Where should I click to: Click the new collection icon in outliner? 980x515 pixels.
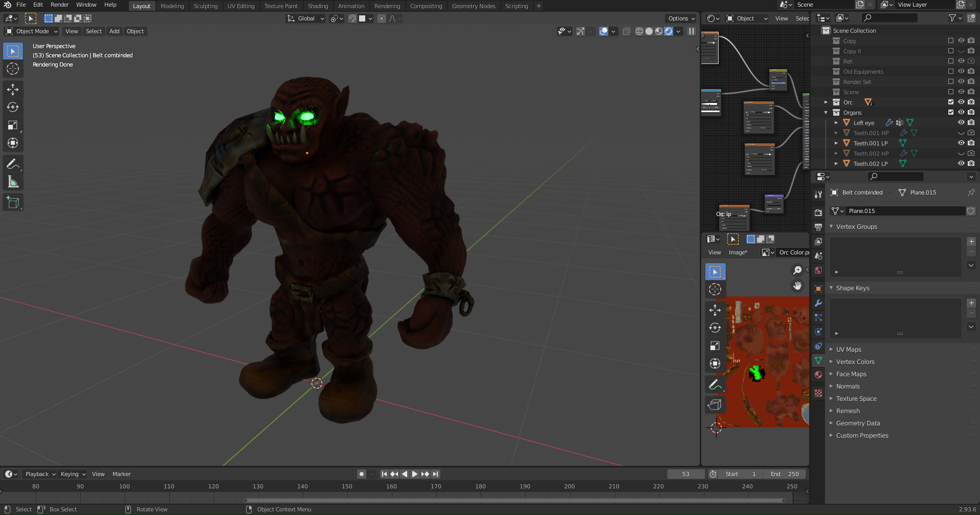click(971, 18)
